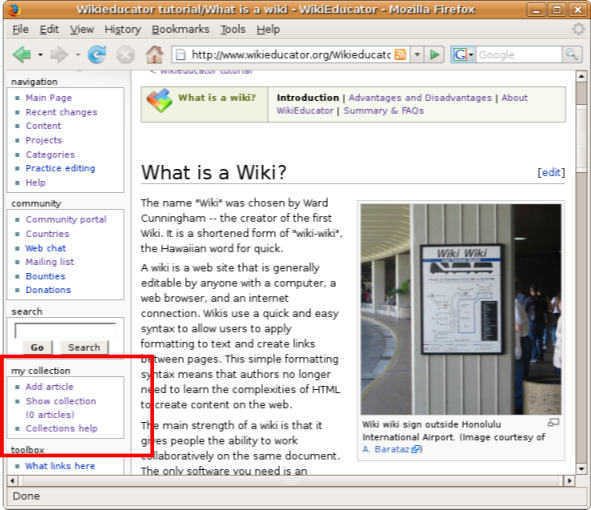Open Forward button history dropdown arrow
591x510 pixels.
[x=78, y=55]
